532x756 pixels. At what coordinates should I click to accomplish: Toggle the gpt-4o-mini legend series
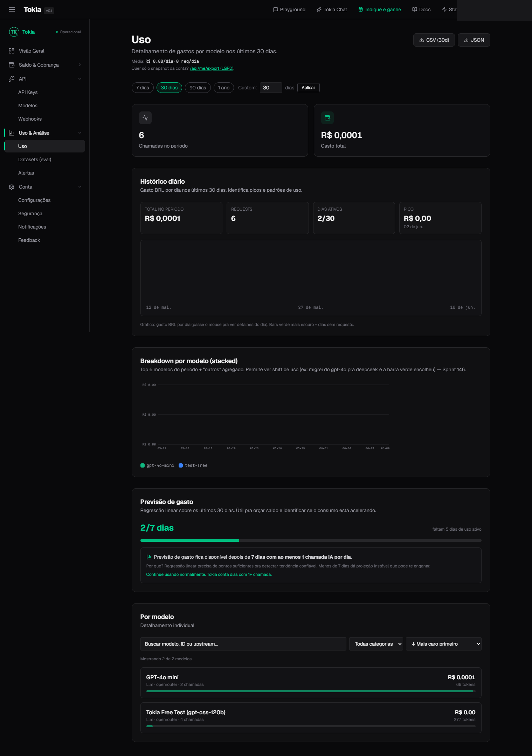(x=157, y=465)
